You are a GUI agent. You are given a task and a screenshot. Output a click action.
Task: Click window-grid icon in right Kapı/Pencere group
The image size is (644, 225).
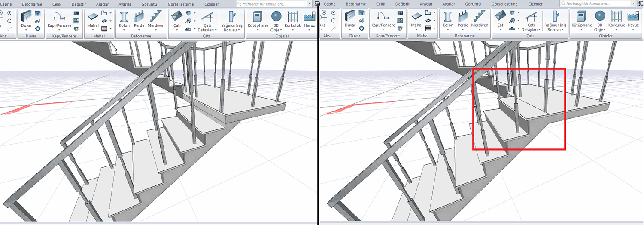pyautogui.click(x=401, y=21)
